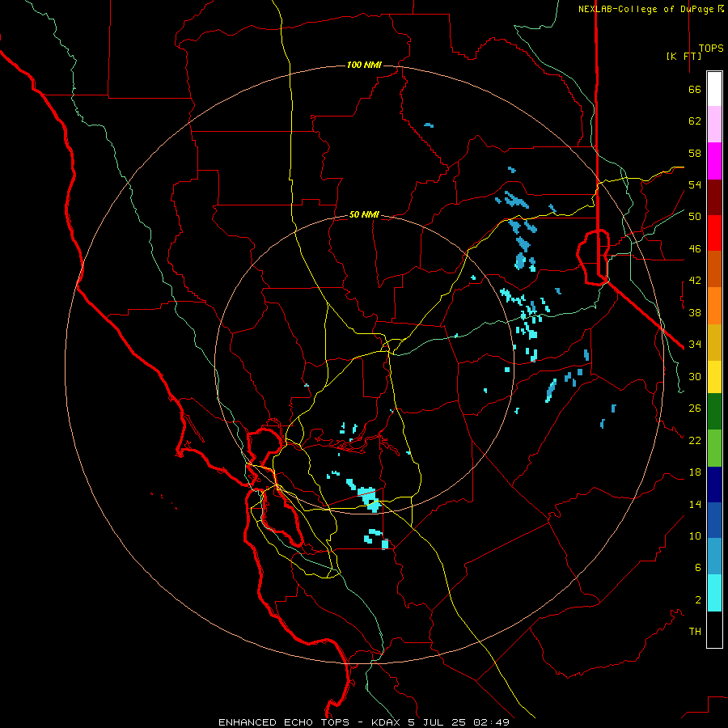
Task: Click the "TH" threshold legend label
Action: click(695, 632)
